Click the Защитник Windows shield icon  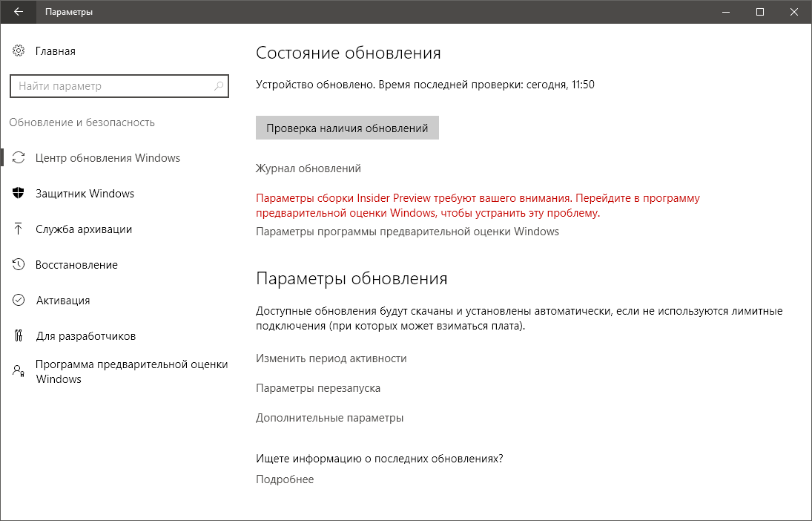pos(19,194)
